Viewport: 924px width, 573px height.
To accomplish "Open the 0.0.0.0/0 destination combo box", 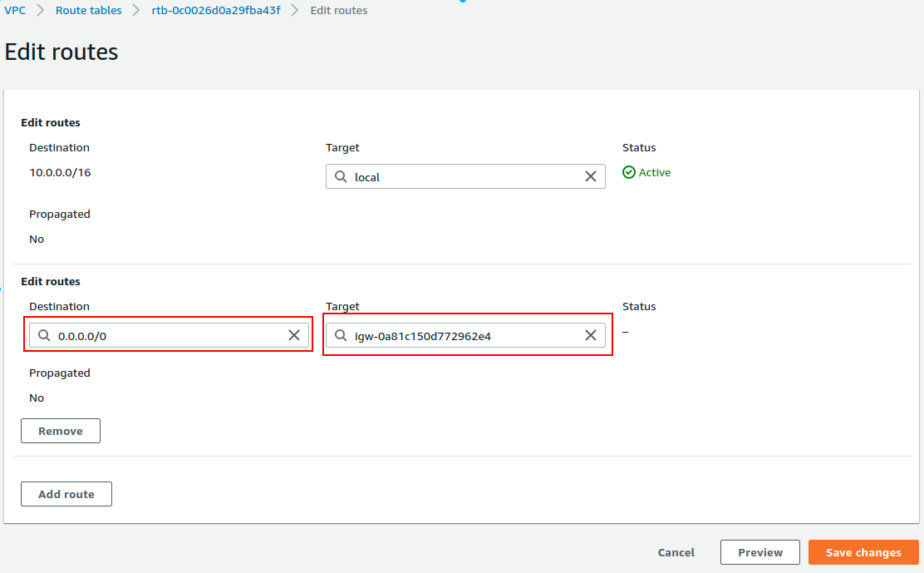I will pyautogui.click(x=166, y=335).
